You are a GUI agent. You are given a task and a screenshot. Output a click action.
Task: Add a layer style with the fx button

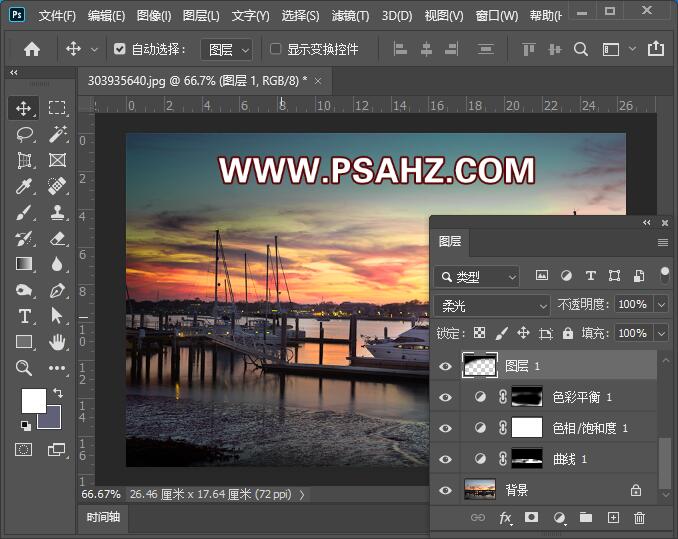pyautogui.click(x=505, y=518)
